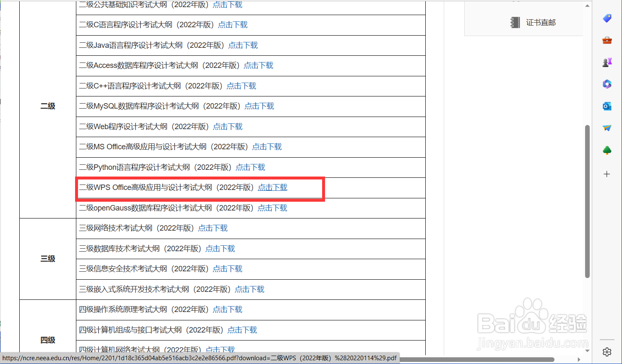Viewport: 622px width, 364px height.
Task: Click the green tree sidebar icon
Action: pyautogui.click(x=607, y=151)
